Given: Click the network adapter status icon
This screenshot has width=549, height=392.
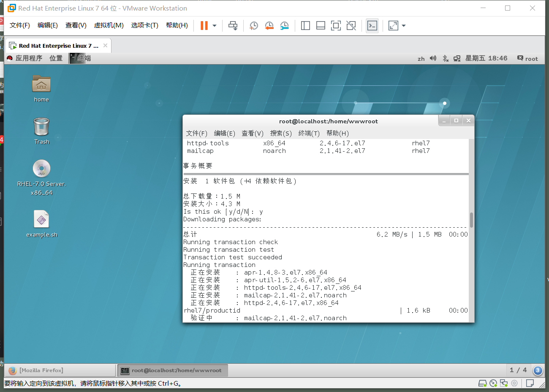Looking at the screenshot, I should pos(504,383).
